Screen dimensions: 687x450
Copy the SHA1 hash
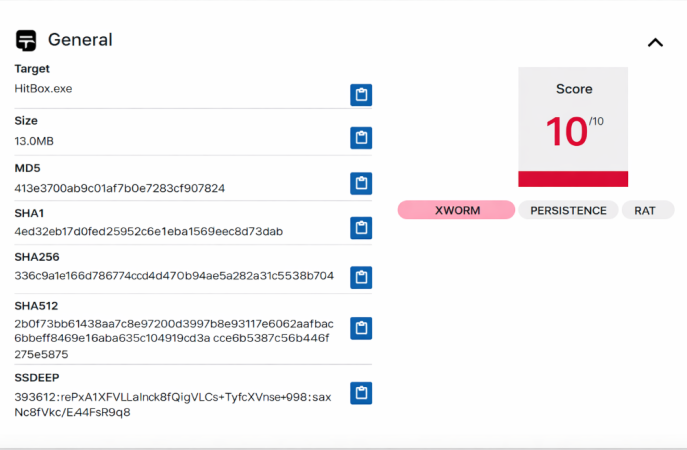tap(361, 228)
